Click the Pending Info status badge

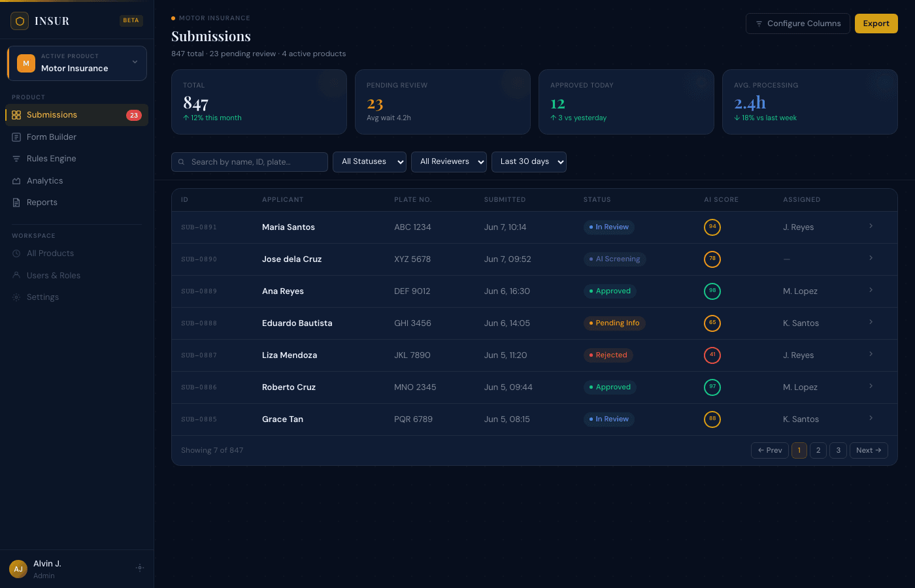tap(614, 323)
